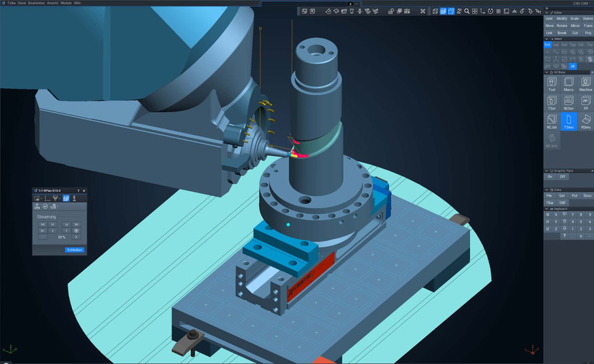Click the Rotate editor button

point(562,25)
